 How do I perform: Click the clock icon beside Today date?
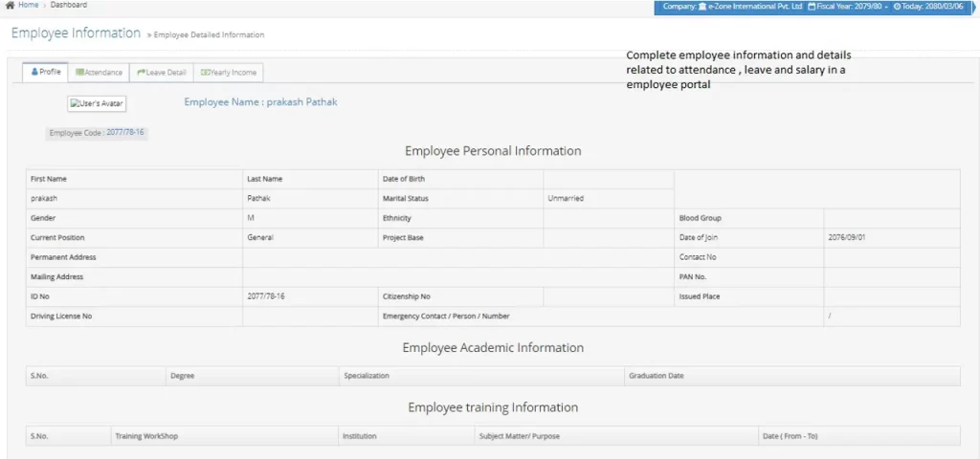897,7
